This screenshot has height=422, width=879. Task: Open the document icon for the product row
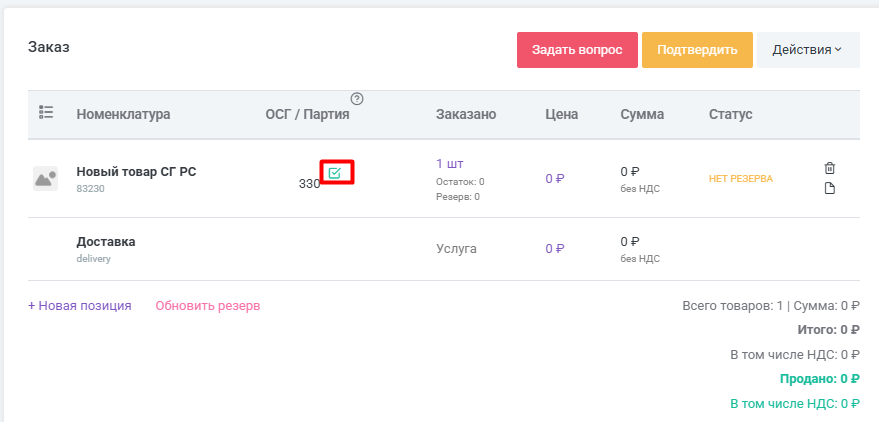tap(829, 189)
